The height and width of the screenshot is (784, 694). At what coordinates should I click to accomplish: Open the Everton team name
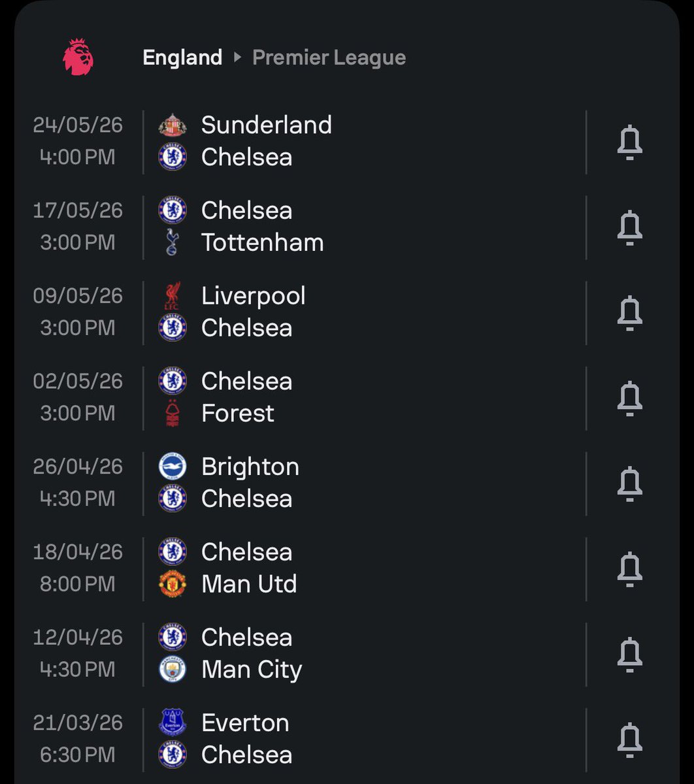click(245, 723)
